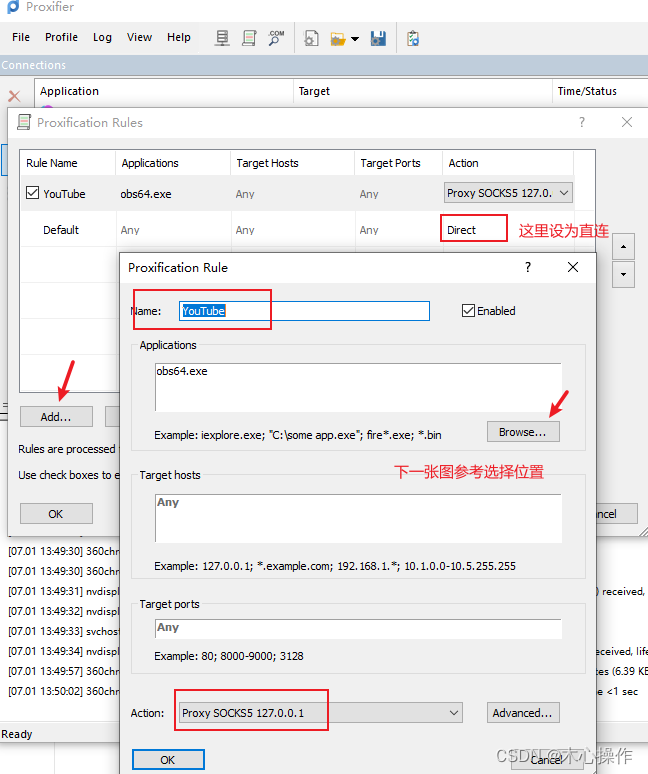Open YouTube rule action dropdown in list
The height and width of the screenshot is (774, 648).
508,193
